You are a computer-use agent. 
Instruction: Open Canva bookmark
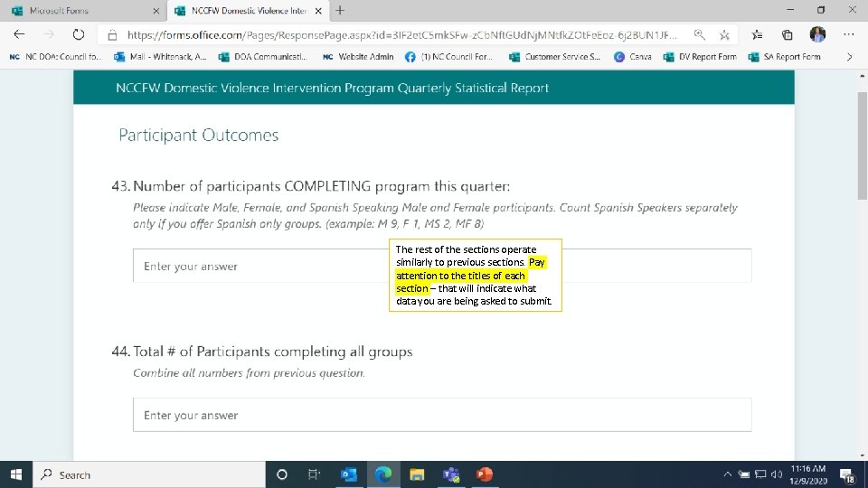point(633,56)
